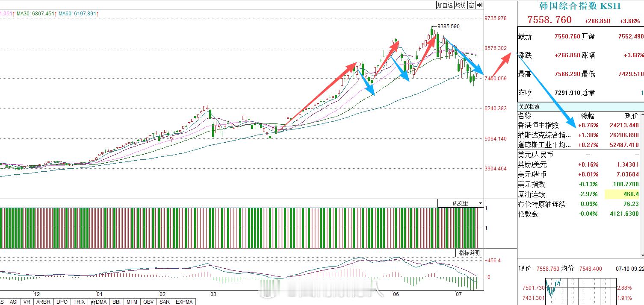Switch to the ASI indicator tab
Viewport: 644px width, 305px height.
point(14,302)
